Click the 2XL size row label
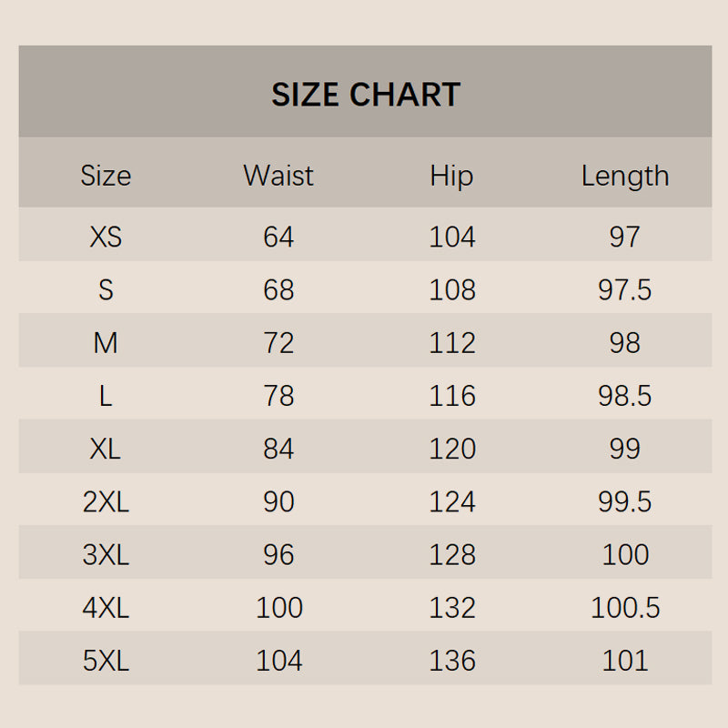This screenshot has height=728, width=728. pos(106,501)
